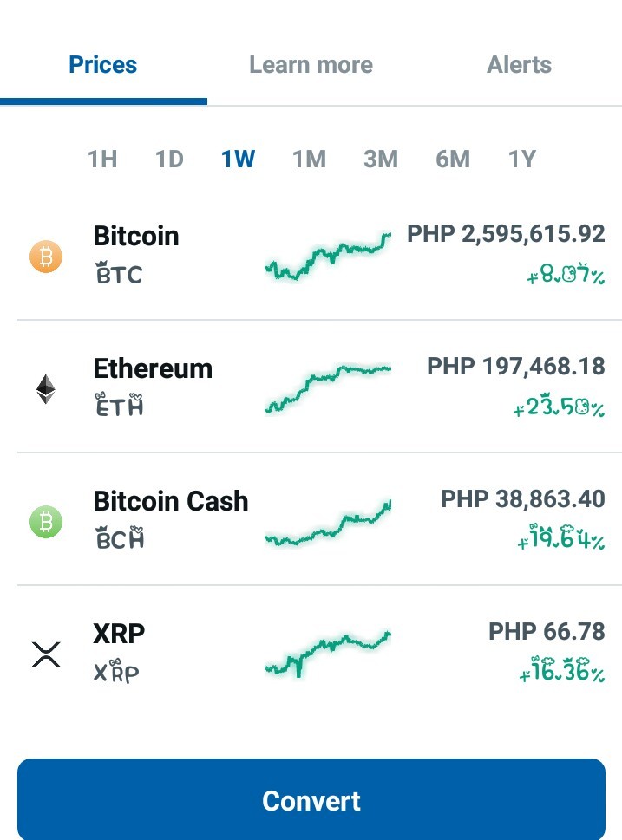Open Ethereum price PHP 197,468.18
Viewport: 622px width, 840px height.
point(516,367)
